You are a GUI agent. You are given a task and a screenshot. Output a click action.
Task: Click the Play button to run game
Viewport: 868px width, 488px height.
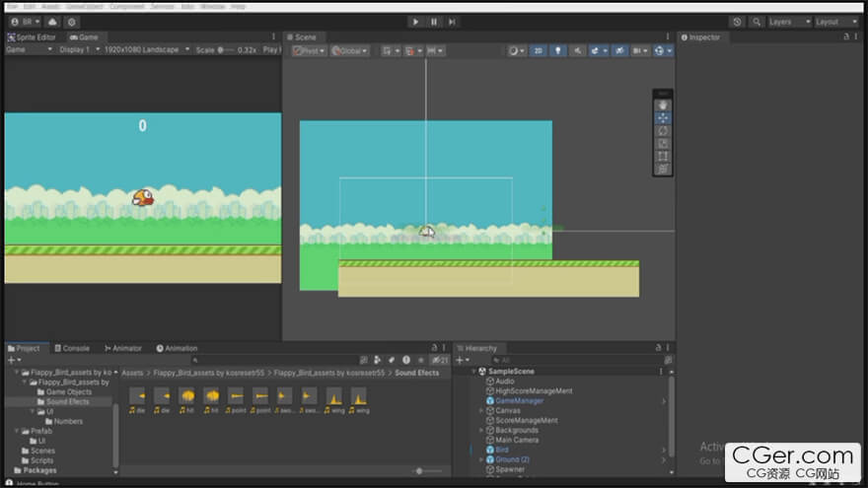click(415, 22)
